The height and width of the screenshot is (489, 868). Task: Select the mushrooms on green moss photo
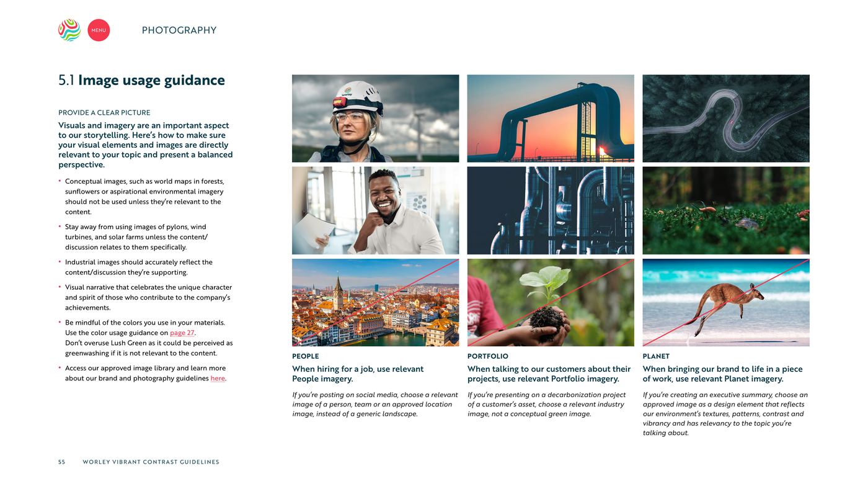[726, 210]
